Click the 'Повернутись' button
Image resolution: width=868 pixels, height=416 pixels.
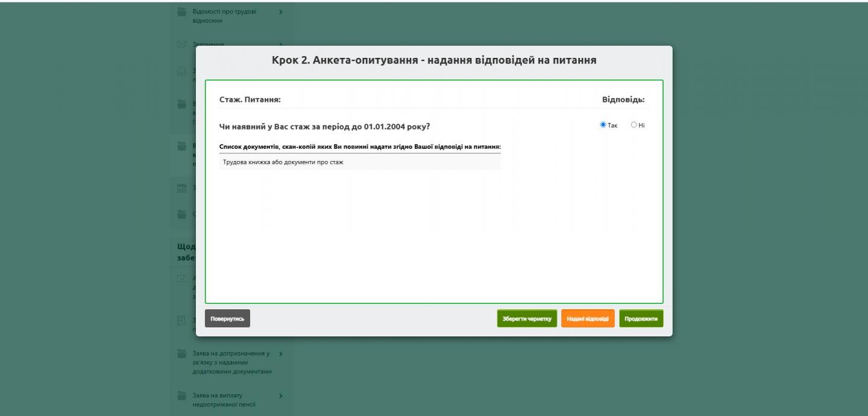coord(227,318)
